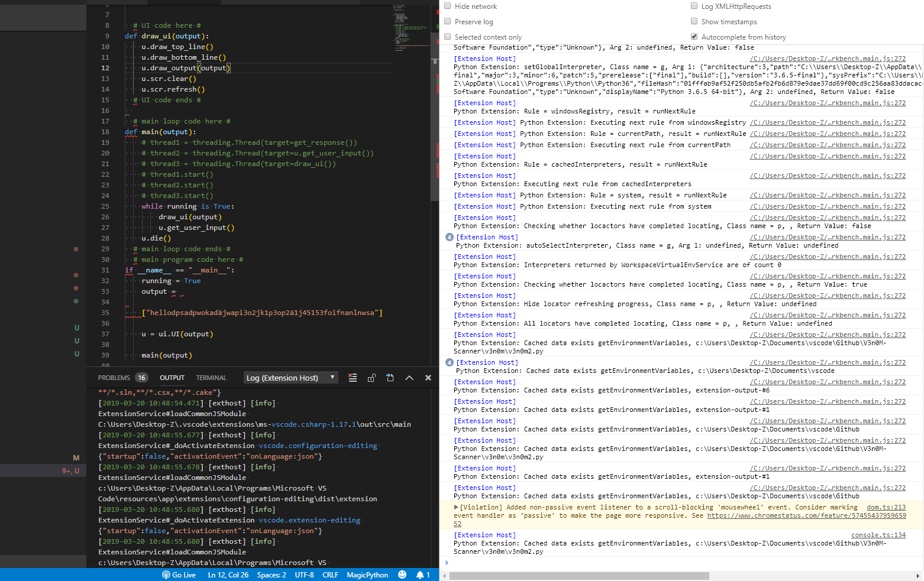Click the u.die() call on line 28

156,238
